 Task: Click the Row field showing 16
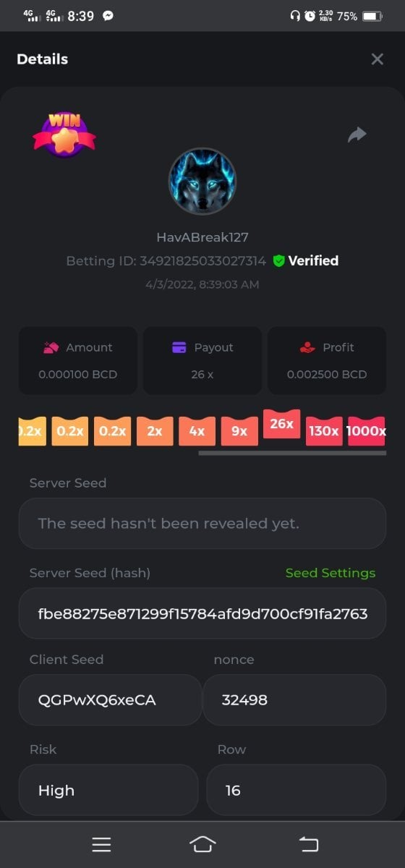click(297, 790)
